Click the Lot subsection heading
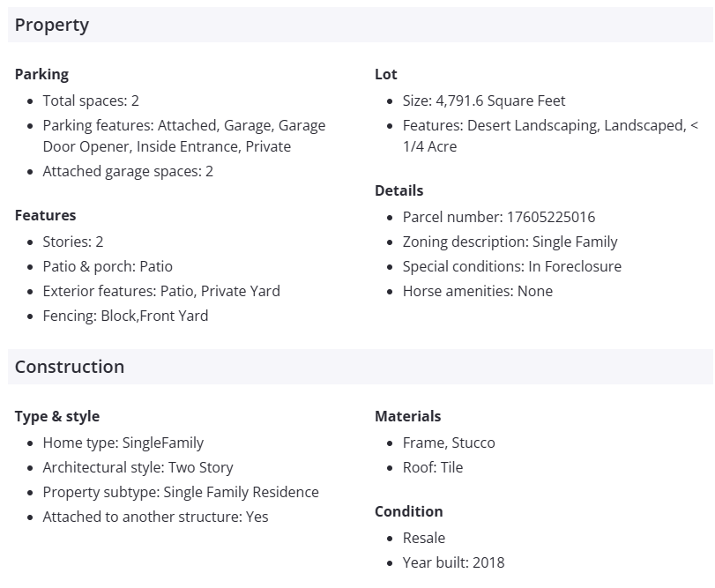The width and height of the screenshot is (715, 588). 386,74
